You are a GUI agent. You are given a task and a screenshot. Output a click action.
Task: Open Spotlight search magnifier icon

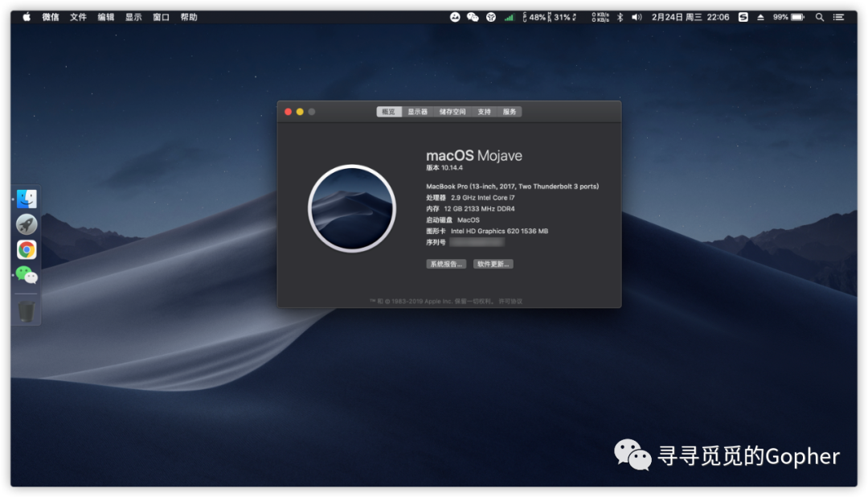[820, 17]
